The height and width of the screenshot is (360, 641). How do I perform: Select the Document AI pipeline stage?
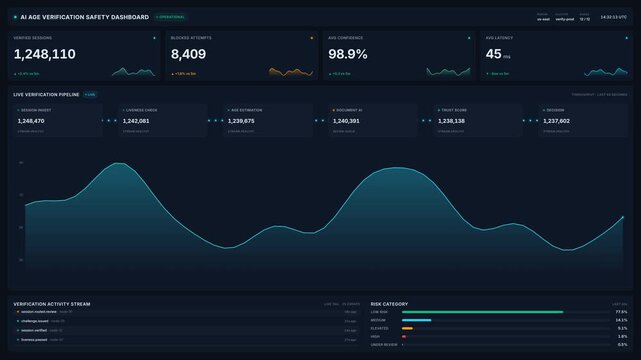373,120
